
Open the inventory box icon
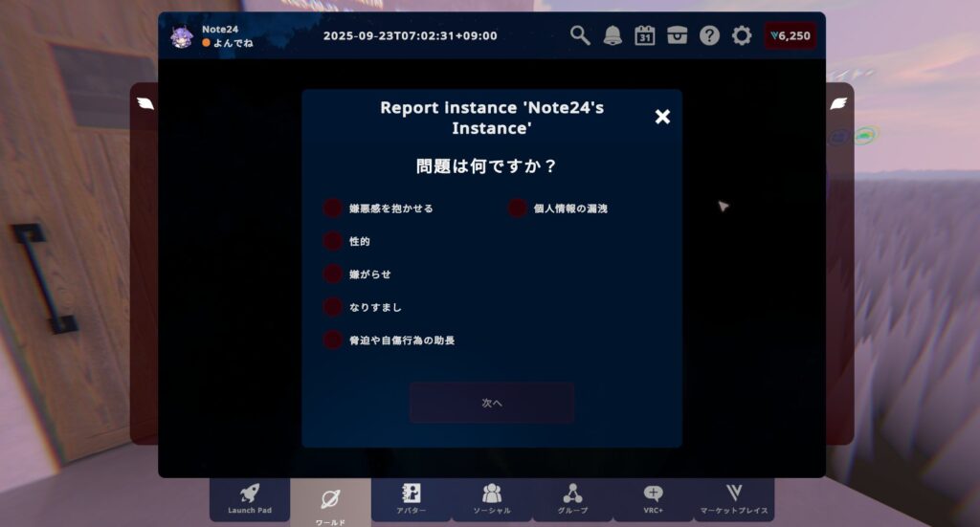coord(677,35)
